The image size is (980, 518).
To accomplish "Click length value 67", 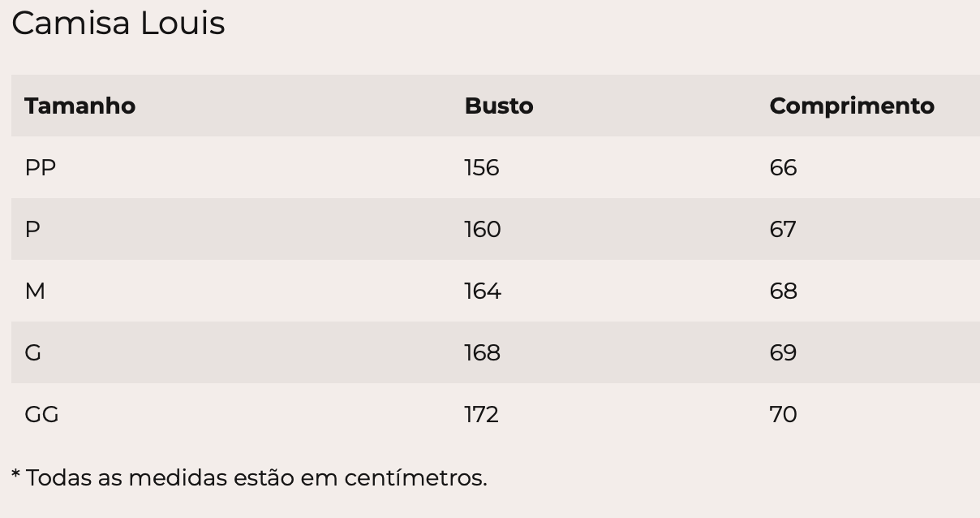I will tap(783, 229).
